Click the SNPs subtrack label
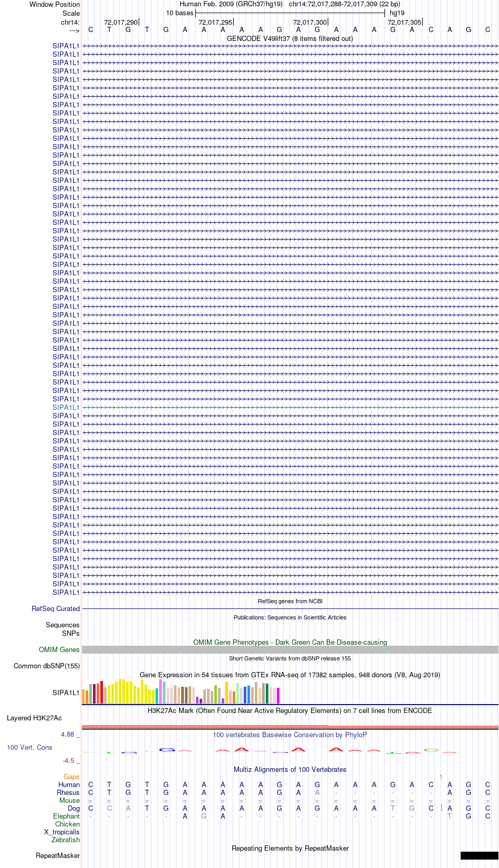Image resolution: width=499 pixels, height=868 pixels. coord(71,633)
